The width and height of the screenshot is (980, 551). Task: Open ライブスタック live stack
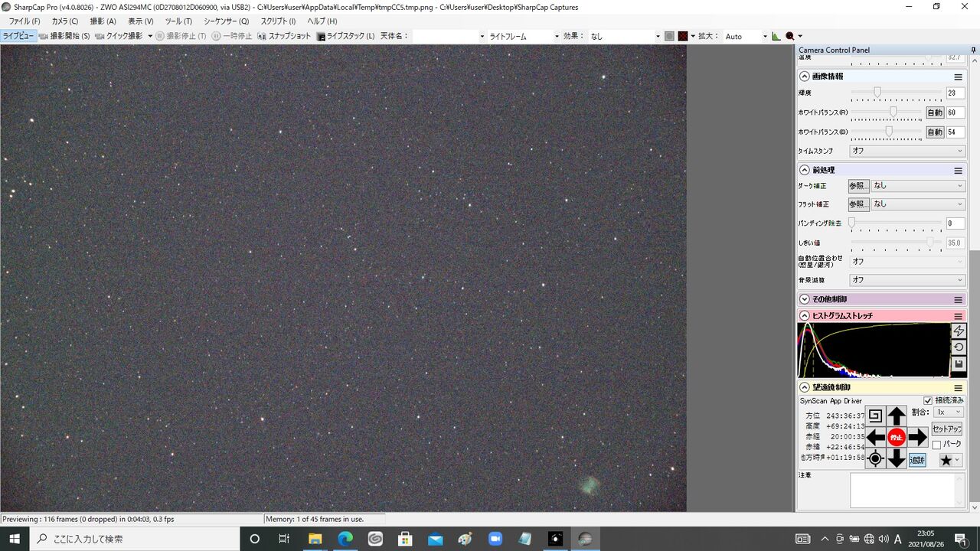[x=346, y=36]
